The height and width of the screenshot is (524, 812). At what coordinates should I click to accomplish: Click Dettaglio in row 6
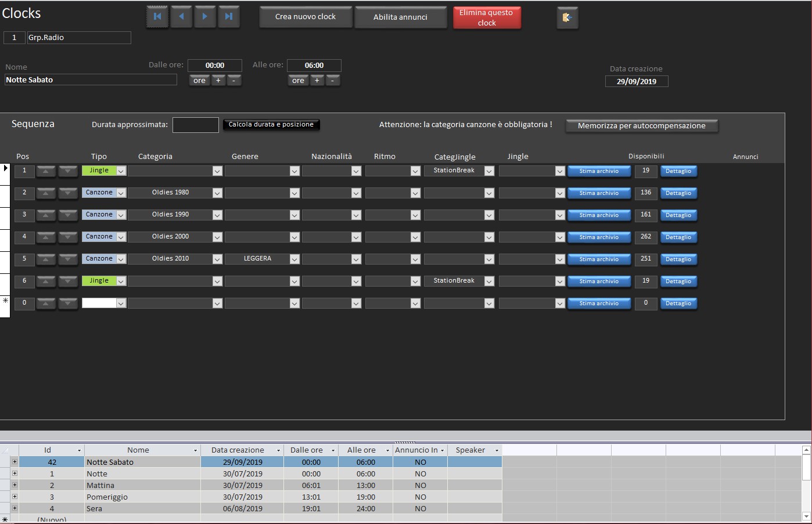(x=678, y=281)
